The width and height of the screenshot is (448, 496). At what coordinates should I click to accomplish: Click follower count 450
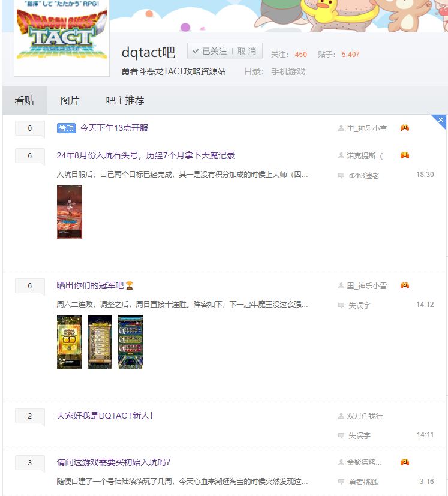click(x=301, y=55)
